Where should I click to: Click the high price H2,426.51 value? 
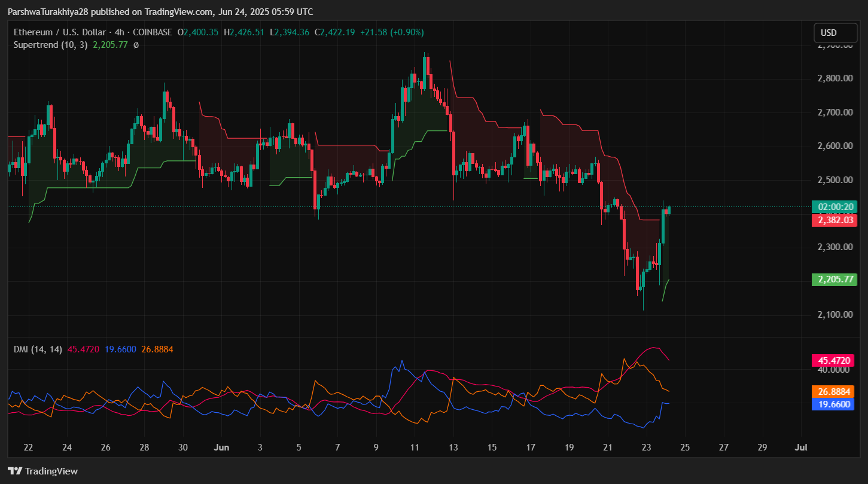245,32
